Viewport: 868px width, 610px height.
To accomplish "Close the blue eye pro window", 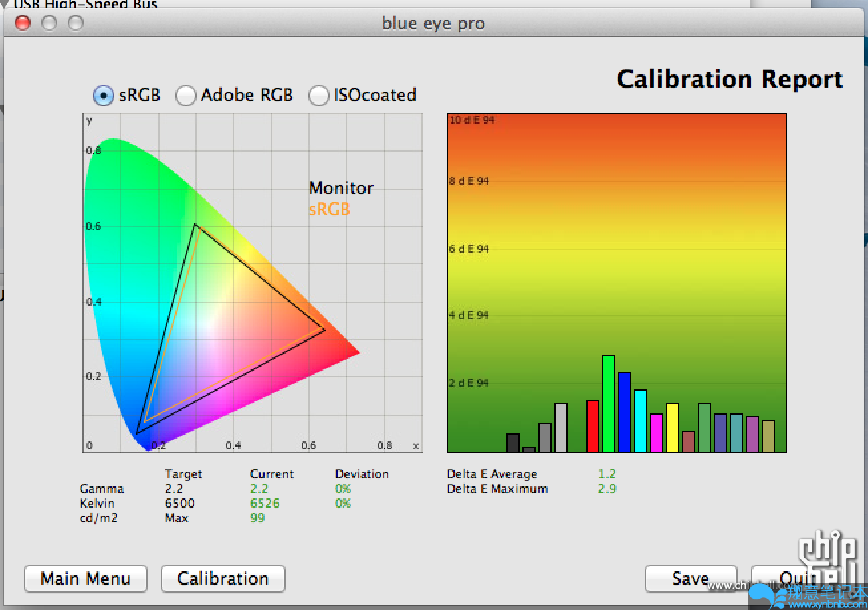I will [x=23, y=23].
